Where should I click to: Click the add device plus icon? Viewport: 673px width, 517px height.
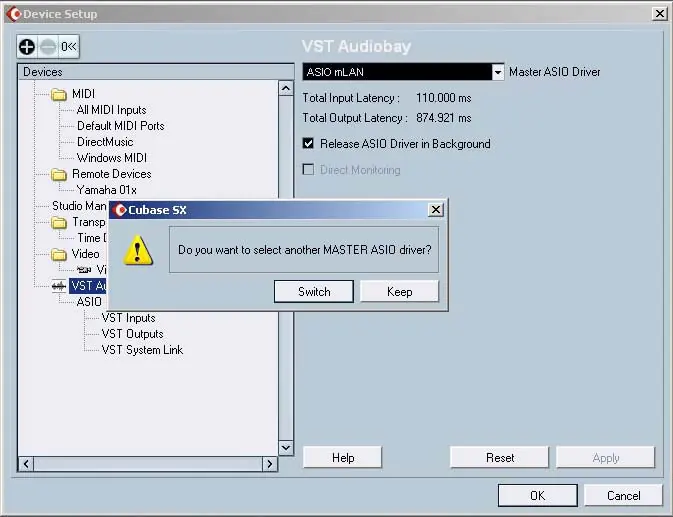(27, 46)
